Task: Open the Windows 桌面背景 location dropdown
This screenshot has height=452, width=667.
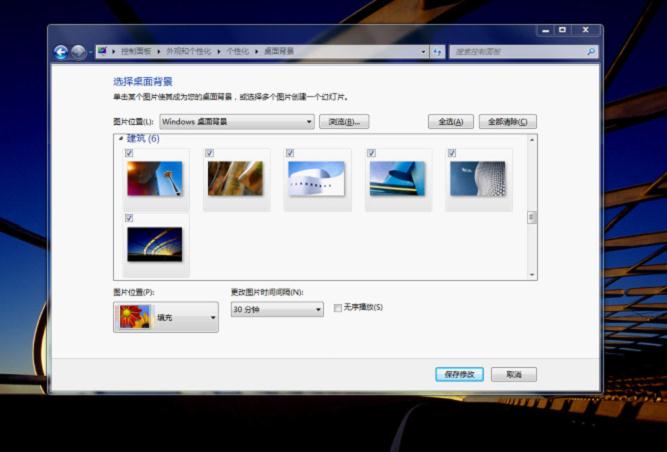Action: [x=236, y=122]
